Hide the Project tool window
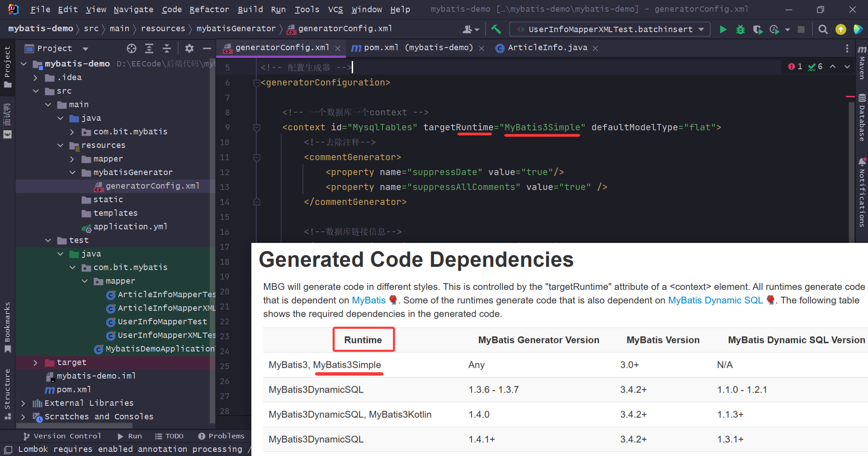 point(207,48)
